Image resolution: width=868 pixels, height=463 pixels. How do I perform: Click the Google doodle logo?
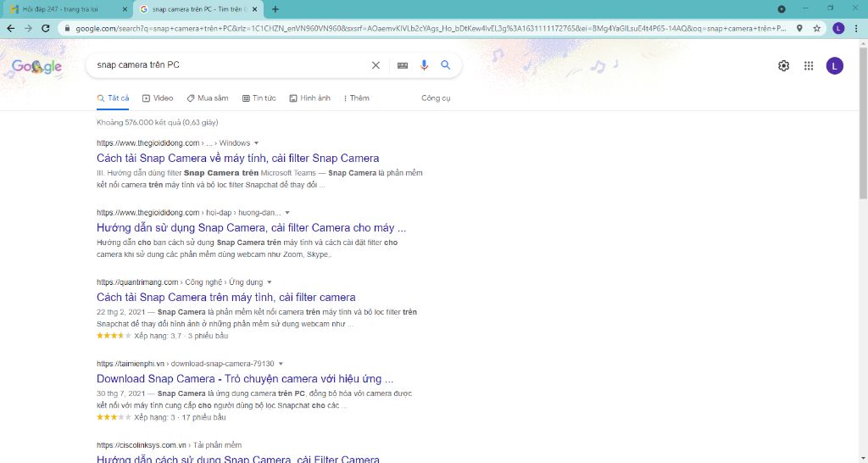click(36, 66)
